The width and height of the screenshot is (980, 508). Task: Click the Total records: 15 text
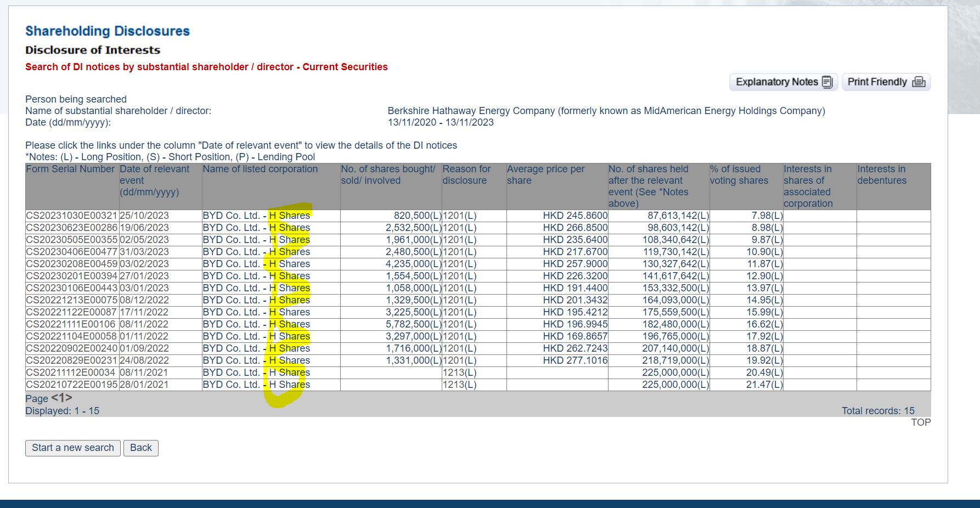pyautogui.click(x=878, y=411)
